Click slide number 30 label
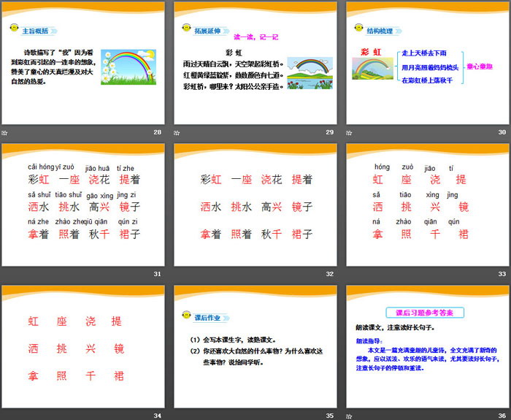The width and height of the screenshot is (511, 420). [502, 132]
